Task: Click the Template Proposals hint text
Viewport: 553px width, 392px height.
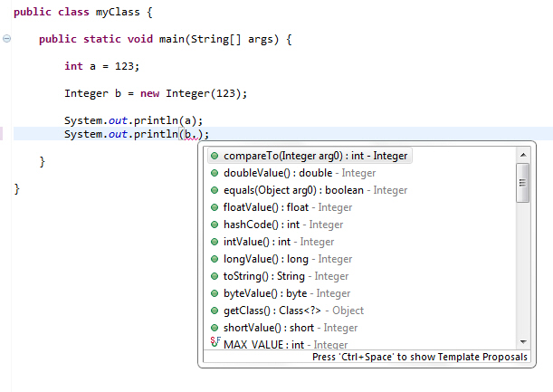Action: click(x=419, y=357)
